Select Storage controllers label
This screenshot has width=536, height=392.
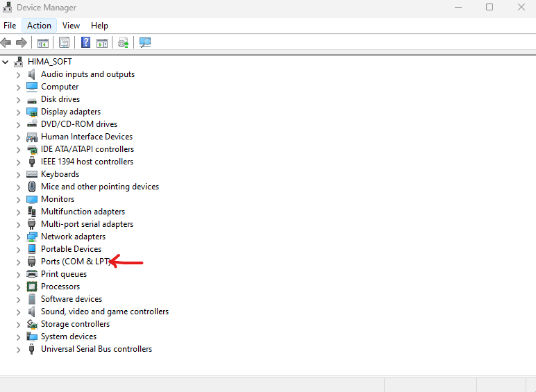click(75, 324)
